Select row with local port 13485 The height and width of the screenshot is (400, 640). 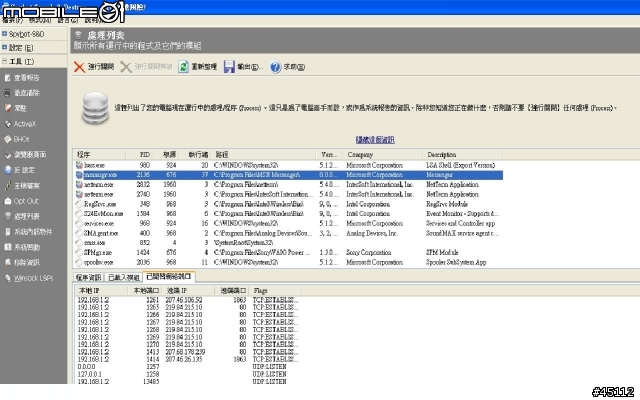188,381
